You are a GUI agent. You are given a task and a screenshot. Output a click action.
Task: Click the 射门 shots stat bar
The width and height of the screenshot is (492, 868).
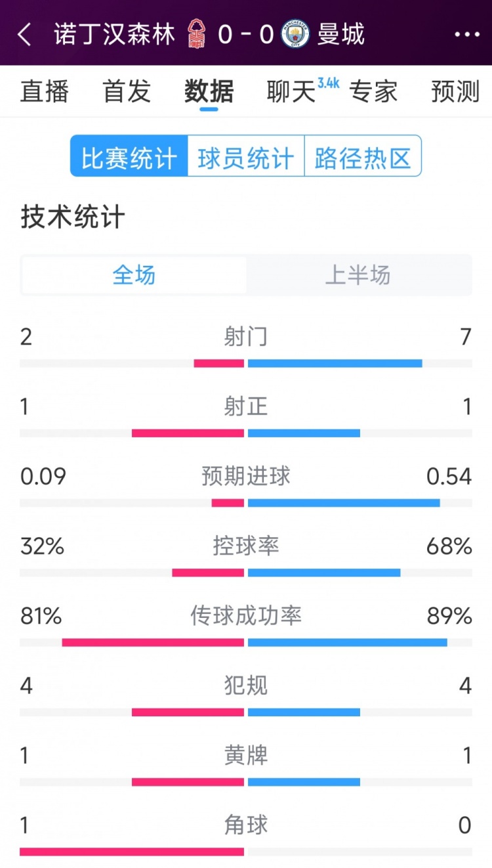click(246, 362)
